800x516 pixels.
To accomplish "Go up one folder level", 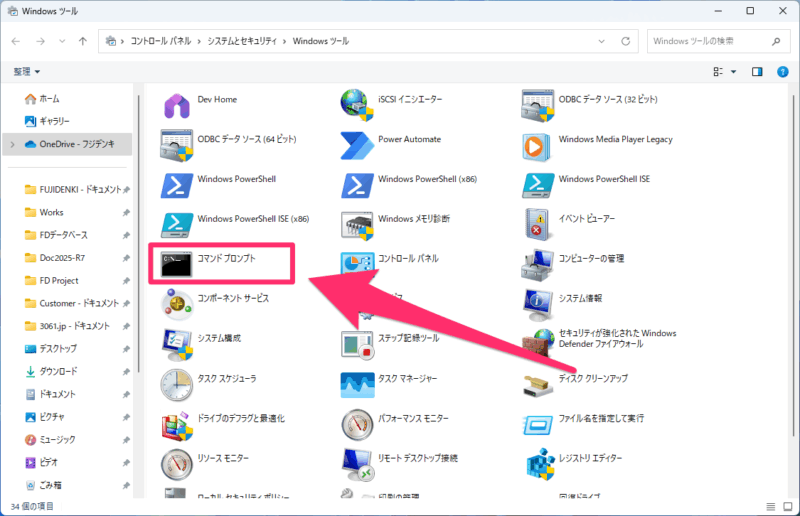I will pyautogui.click(x=83, y=41).
